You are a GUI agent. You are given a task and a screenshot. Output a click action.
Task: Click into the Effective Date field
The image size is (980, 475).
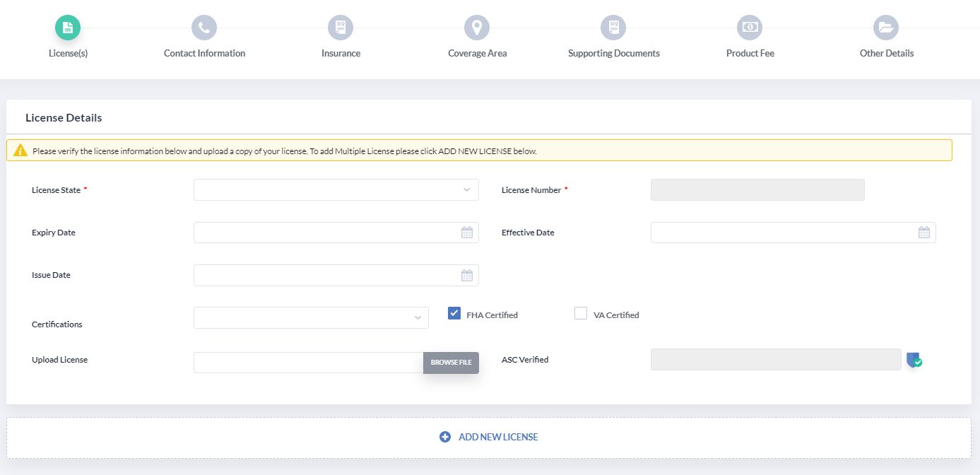(793, 233)
